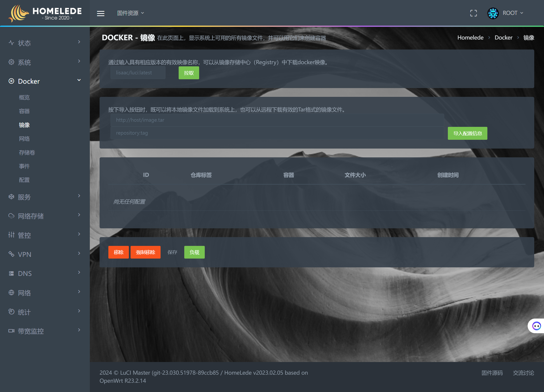Open the 固件源码 footer link
Image resolution: width=544 pixels, height=392 pixels.
click(x=492, y=373)
